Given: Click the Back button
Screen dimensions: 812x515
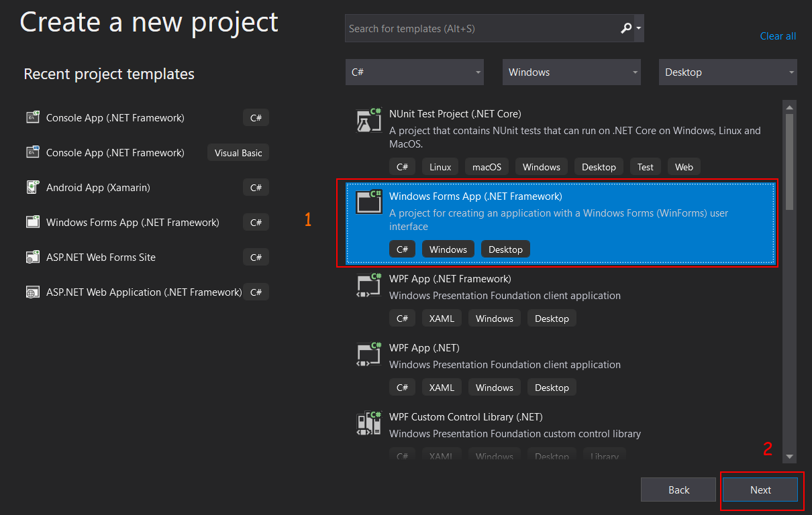Looking at the screenshot, I should pyautogui.click(x=678, y=490).
